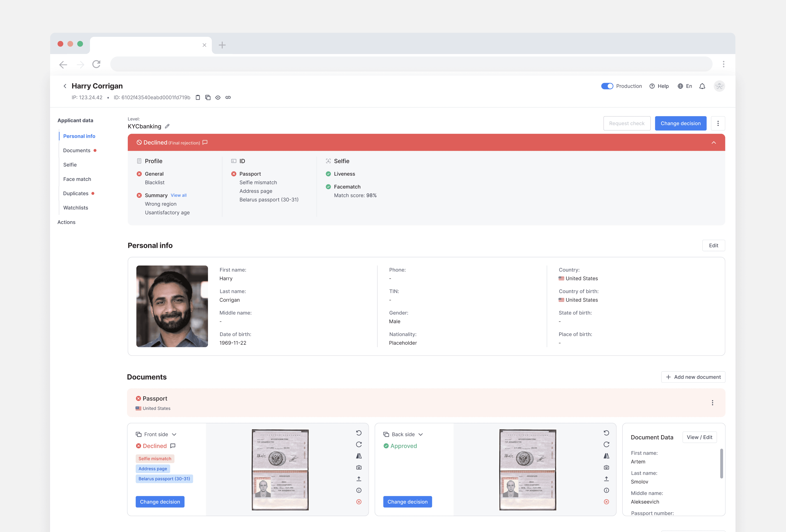Flip front side image horizontally
This screenshot has height=532, width=786.
(x=359, y=456)
